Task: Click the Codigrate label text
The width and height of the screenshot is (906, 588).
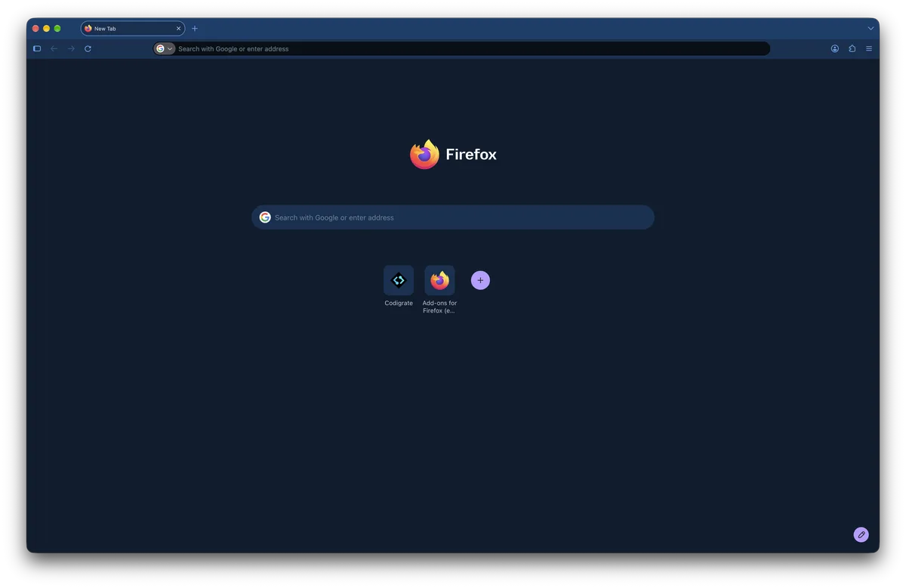Action: 399,303
